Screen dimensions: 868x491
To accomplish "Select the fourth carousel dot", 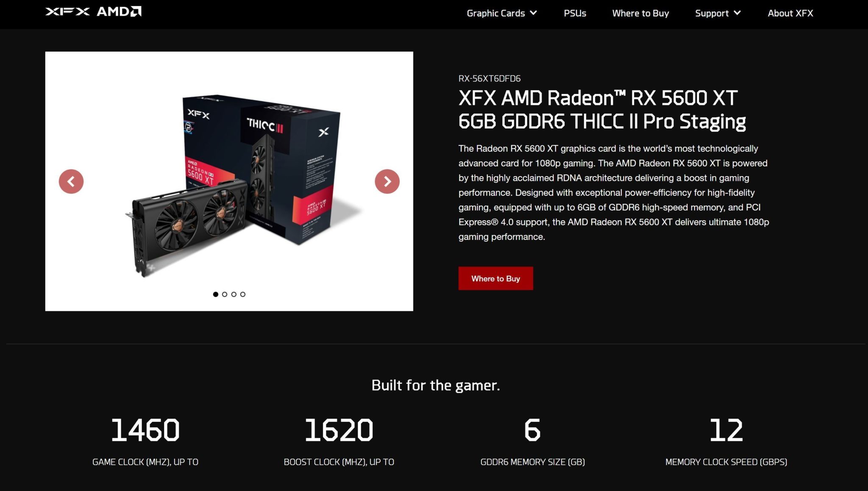I will click(x=243, y=294).
